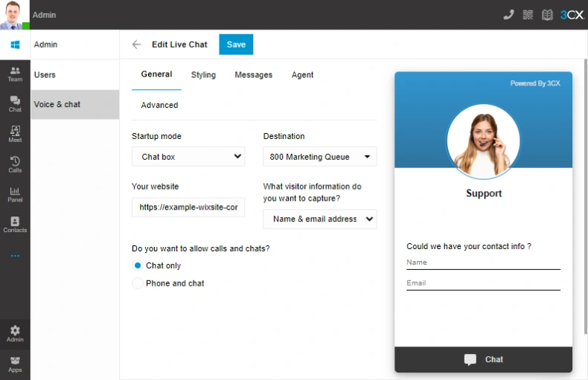Select the Chat only radio button

138,265
